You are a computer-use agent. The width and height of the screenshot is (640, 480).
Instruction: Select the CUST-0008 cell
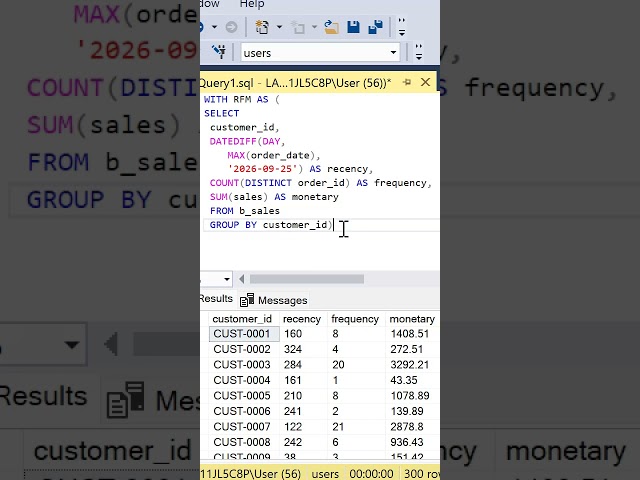(244, 442)
